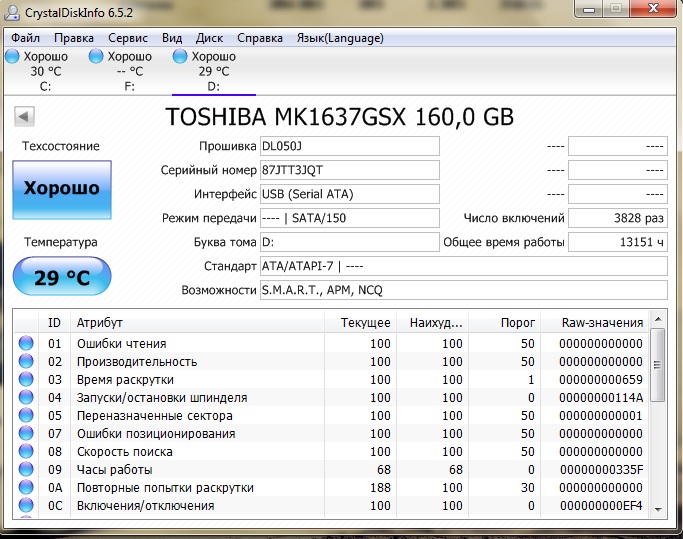
Task: Select drive D: status orb
Action: 180,57
